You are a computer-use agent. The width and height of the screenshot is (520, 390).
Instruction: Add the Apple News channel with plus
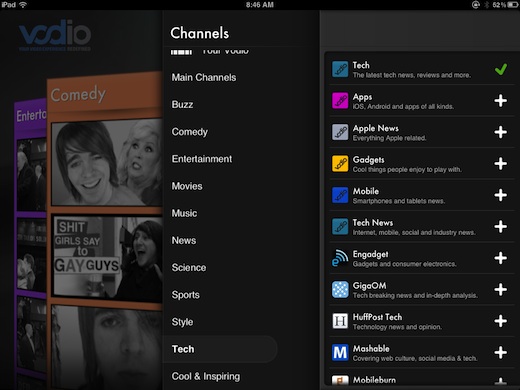(501, 132)
